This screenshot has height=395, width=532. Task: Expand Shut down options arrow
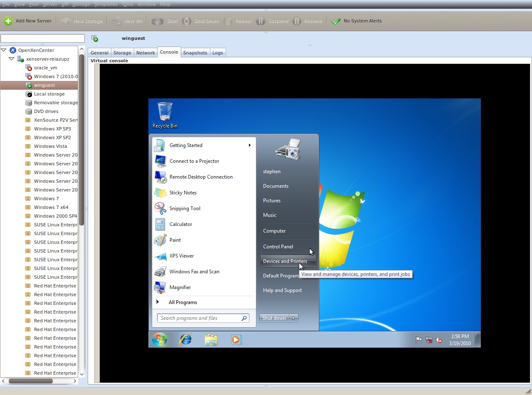pyautogui.click(x=293, y=318)
